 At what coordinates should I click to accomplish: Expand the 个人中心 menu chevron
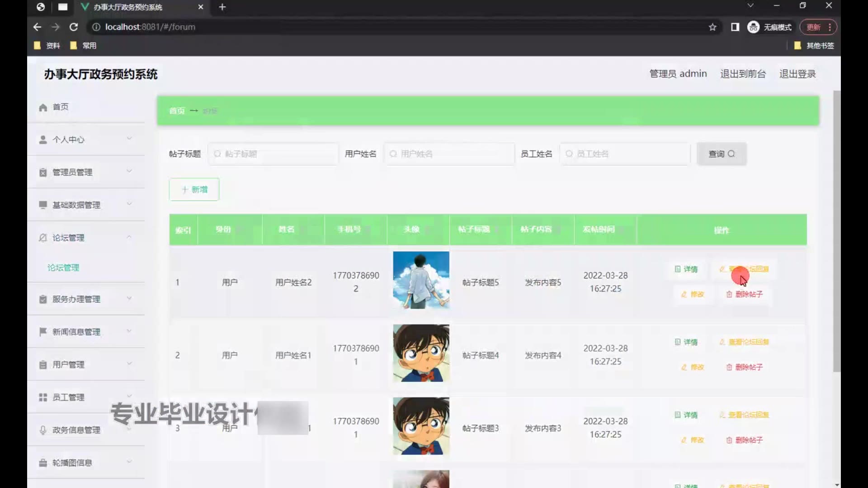pos(129,138)
